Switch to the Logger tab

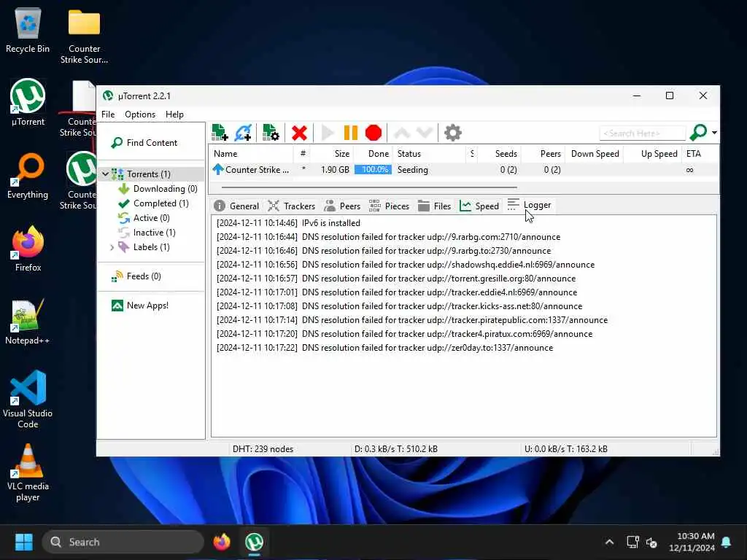point(530,205)
